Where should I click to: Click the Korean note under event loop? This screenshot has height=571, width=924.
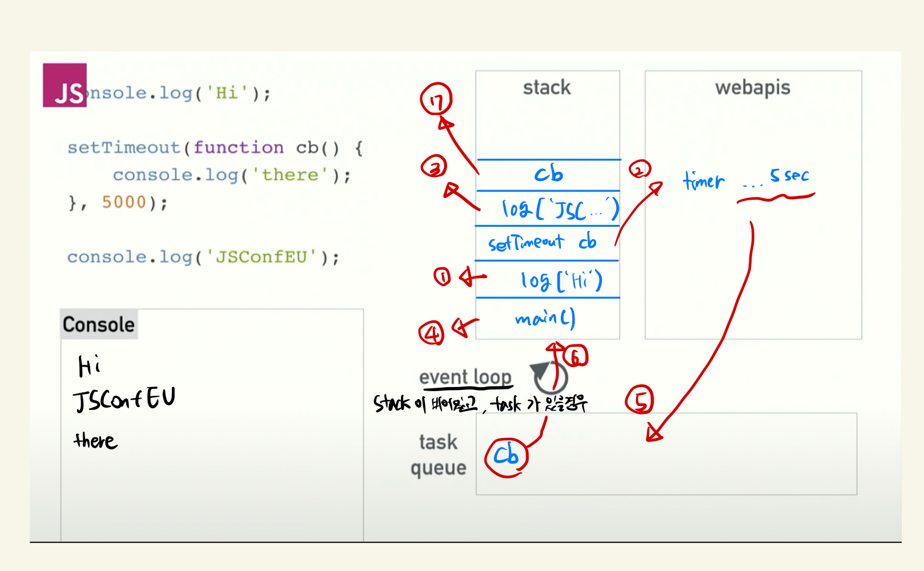pos(480,404)
